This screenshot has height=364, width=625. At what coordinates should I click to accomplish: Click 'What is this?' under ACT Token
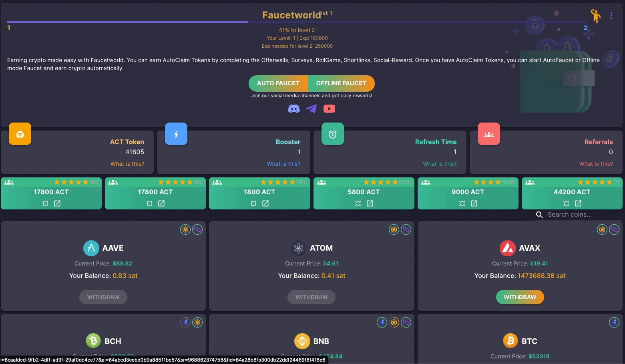(x=127, y=164)
